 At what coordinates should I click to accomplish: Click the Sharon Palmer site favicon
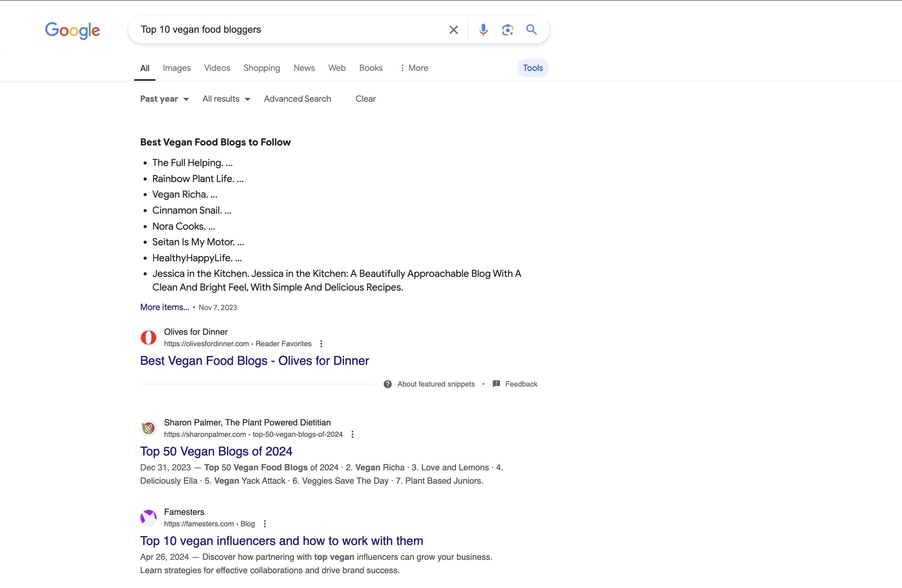click(149, 428)
